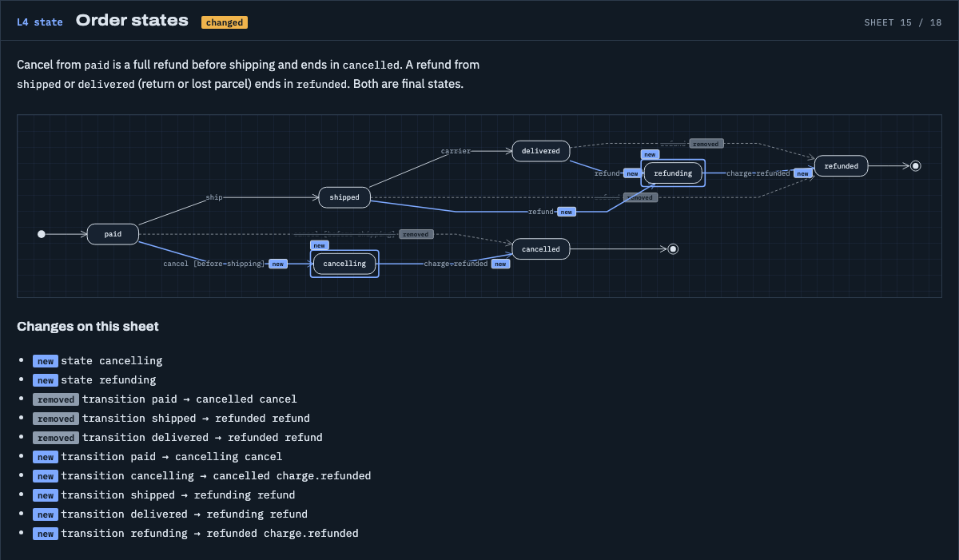Click the ship transition label

214,197
